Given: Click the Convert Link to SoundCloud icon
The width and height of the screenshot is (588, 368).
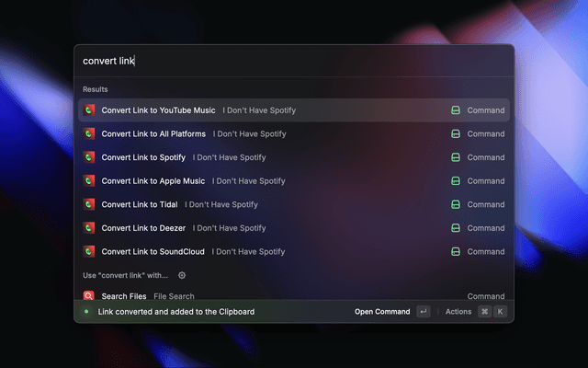Looking at the screenshot, I should [x=89, y=251].
